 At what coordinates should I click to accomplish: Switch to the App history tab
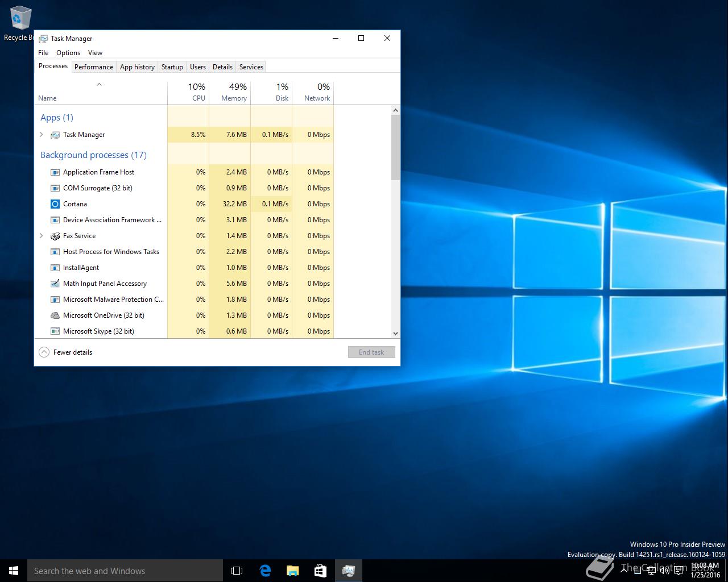(137, 67)
